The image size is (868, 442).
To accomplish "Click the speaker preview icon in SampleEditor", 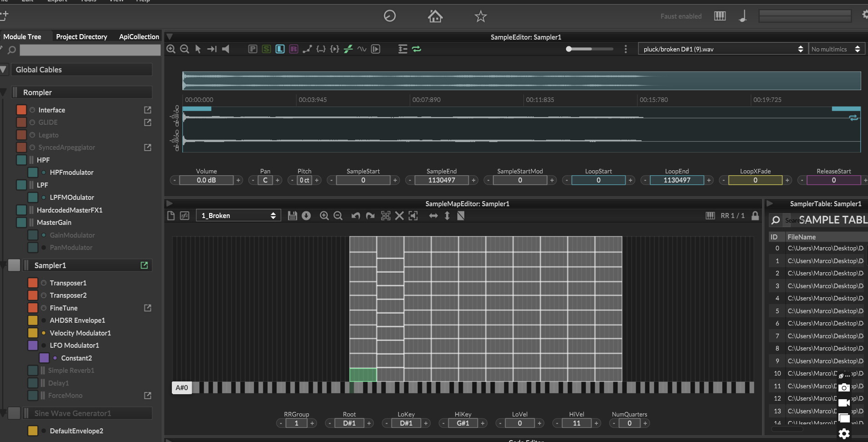I will [226, 49].
